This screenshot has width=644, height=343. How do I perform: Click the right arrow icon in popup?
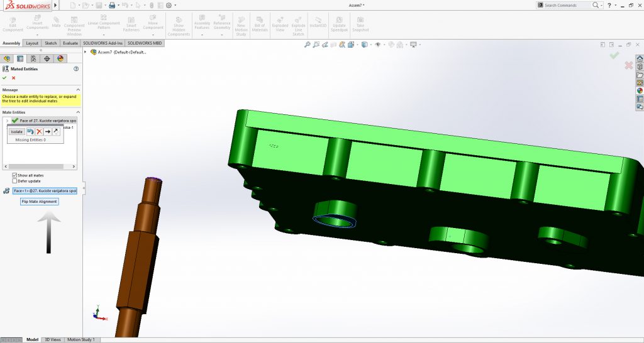(48, 132)
